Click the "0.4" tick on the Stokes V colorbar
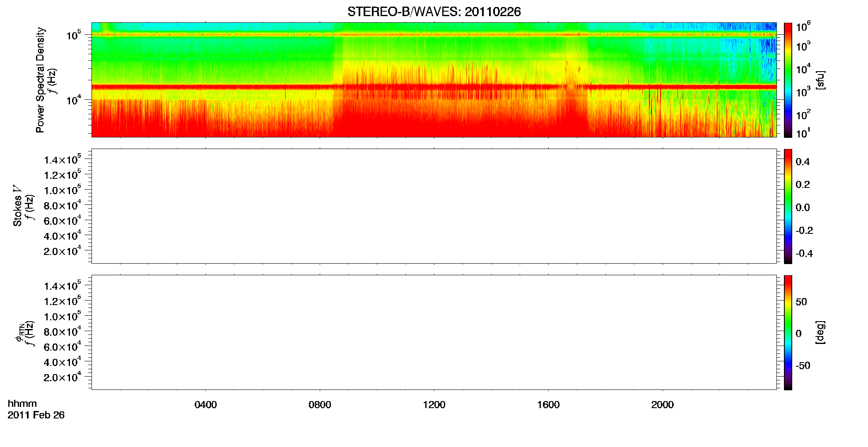 pos(803,162)
